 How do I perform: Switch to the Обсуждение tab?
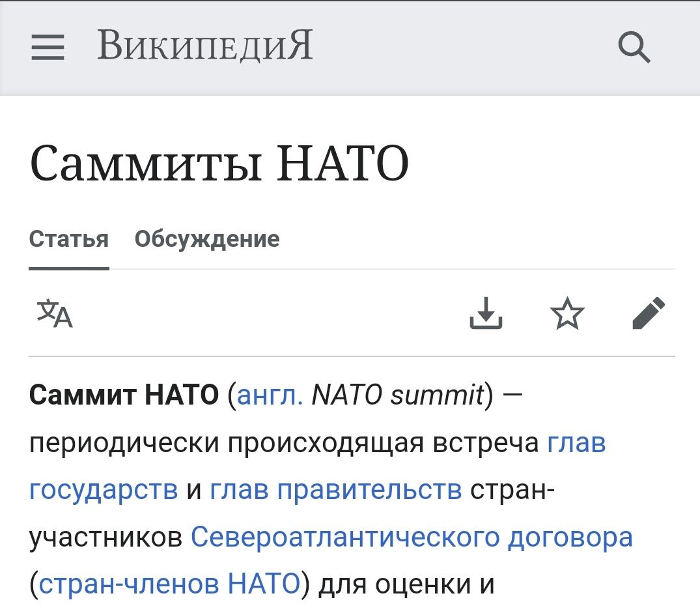coord(207,239)
